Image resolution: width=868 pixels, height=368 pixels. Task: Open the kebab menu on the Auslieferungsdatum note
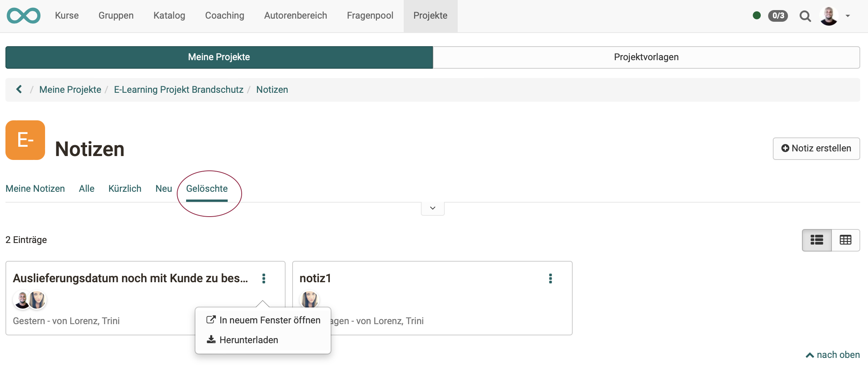pos(264,278)
